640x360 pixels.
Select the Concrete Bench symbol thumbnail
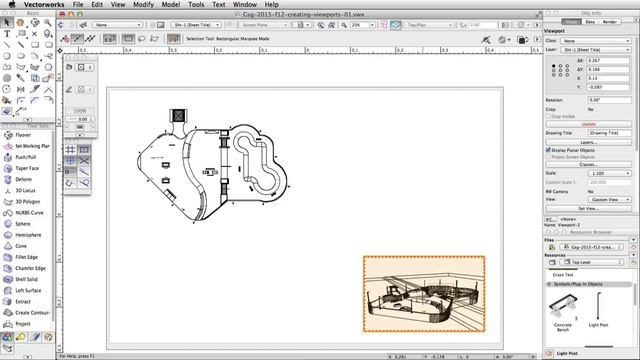pos(563,307)
